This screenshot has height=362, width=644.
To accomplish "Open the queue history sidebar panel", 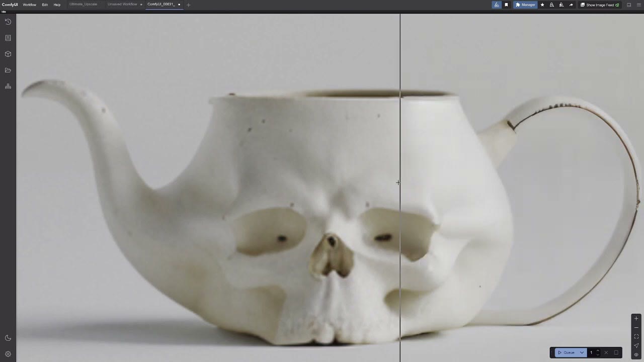I will click(8, 22).
